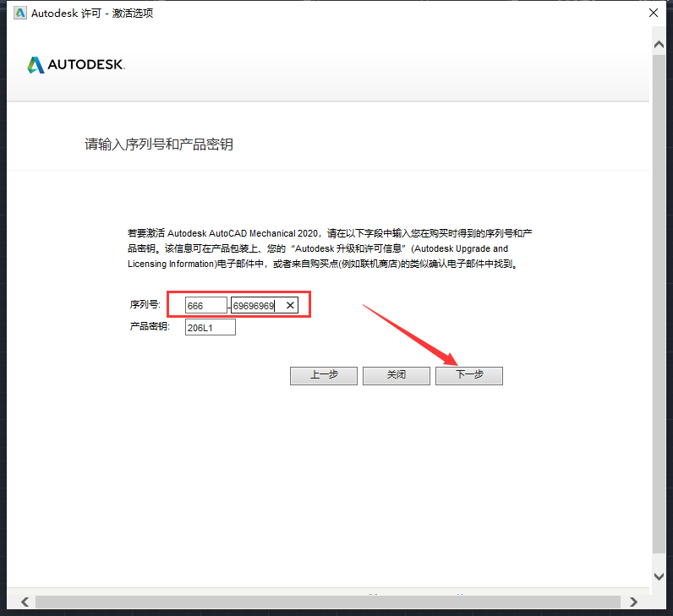Click the horizontal scrollbar left arrow
673x616 pixels.
[x=25, y=602]
